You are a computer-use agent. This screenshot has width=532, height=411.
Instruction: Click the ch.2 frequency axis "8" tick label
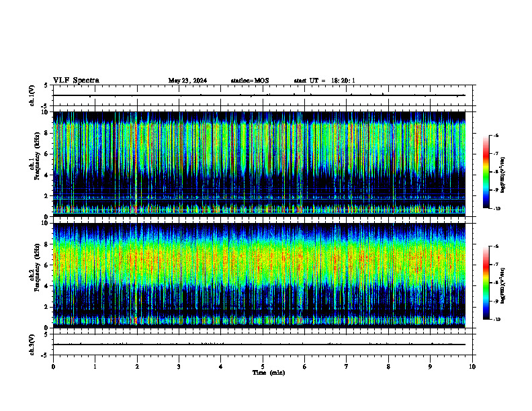point(47,244)
